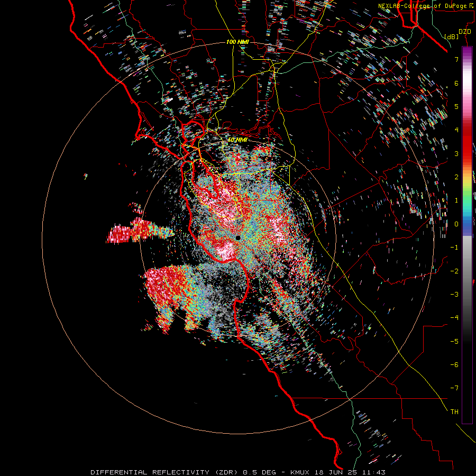This screenshot has width=476, height=476.
Task: Click the DZD product label
Action: [464, 31]
